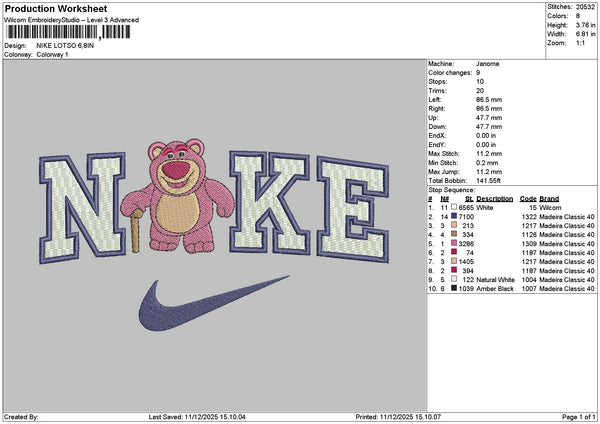This screenshot has height=424, width=600.
Task: Click the Natural White description text
Action: (496, 280)
